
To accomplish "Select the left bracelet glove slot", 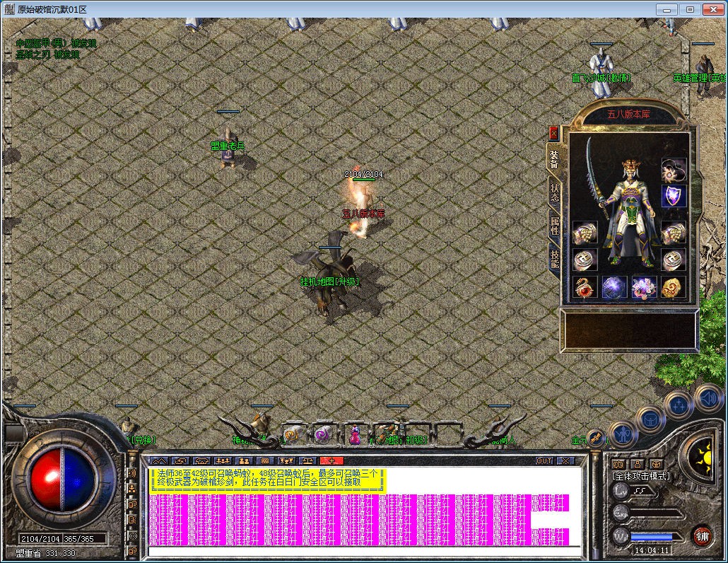I will pos(585,232).
